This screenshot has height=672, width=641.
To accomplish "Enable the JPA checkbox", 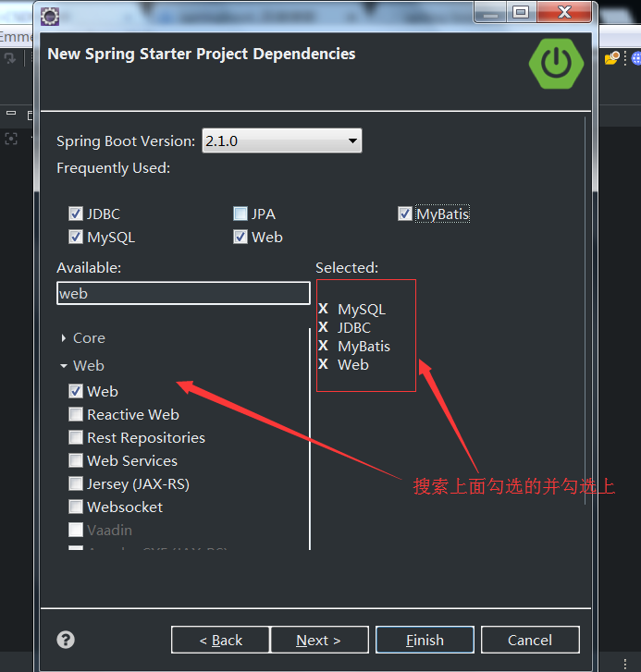I will coord(240,214).
